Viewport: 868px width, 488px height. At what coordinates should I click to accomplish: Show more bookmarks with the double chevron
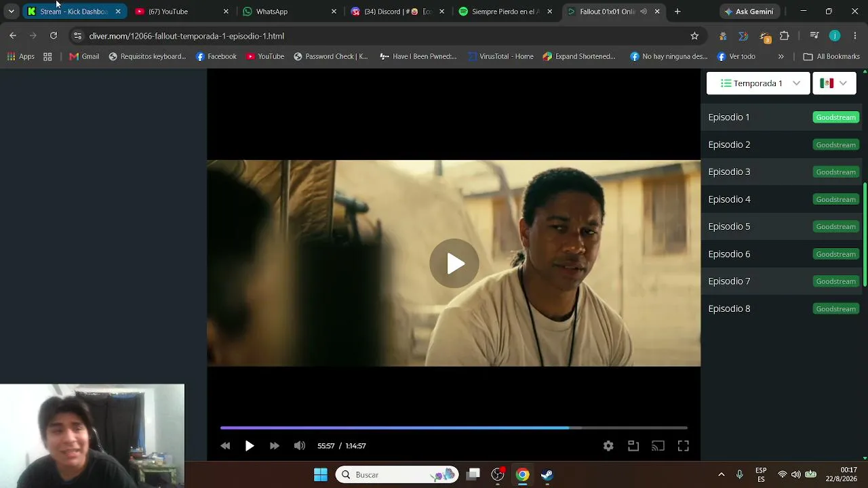(781, 56)
